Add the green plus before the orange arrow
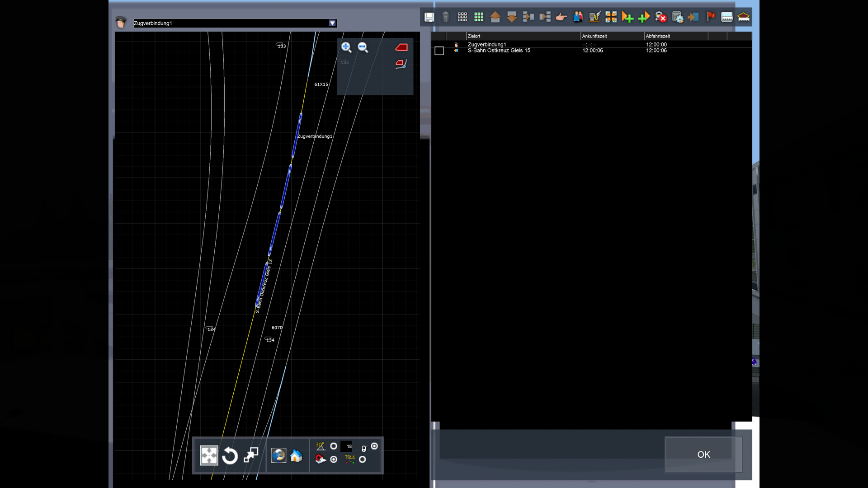 [x=644, y=17]
